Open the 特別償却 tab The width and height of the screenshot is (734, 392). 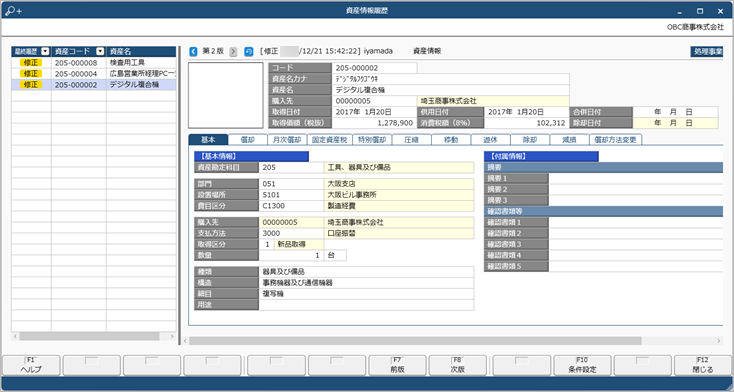point(372,140)
